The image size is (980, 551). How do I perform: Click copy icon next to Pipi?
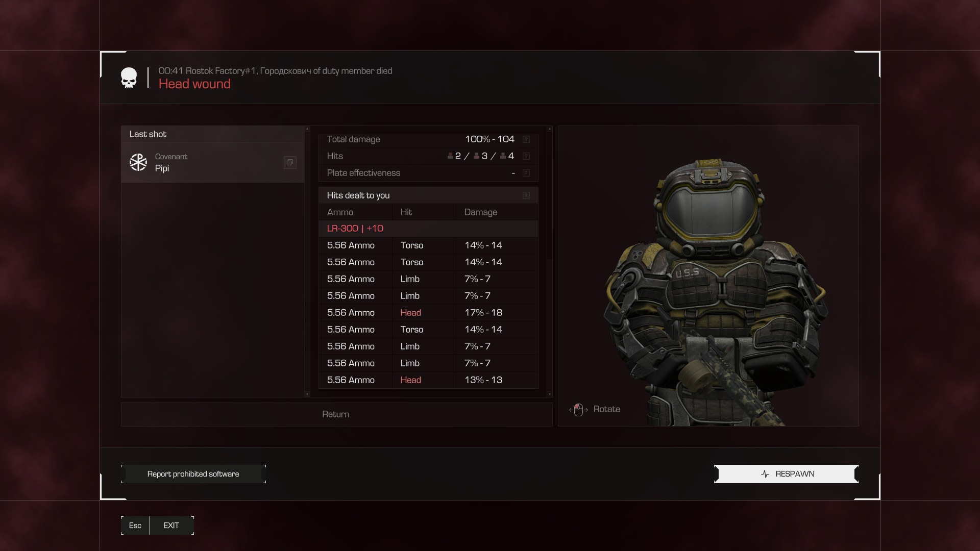tap(290, 162)
